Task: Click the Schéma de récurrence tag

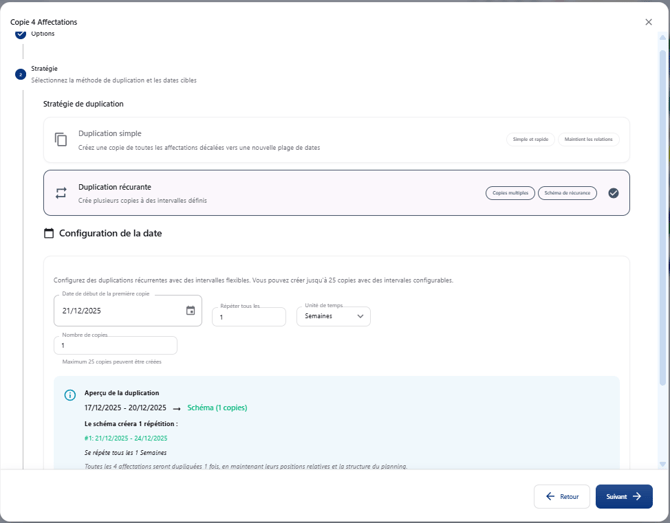Action: 567,193
